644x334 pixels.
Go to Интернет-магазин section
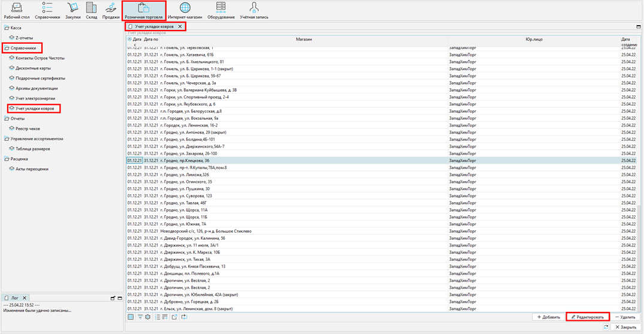185,10
